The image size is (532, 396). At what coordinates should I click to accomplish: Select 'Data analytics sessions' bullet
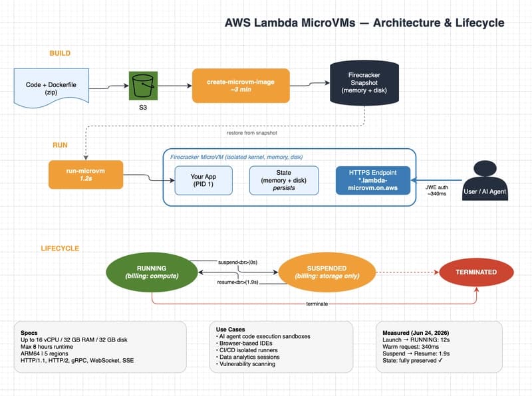point(247,357)
